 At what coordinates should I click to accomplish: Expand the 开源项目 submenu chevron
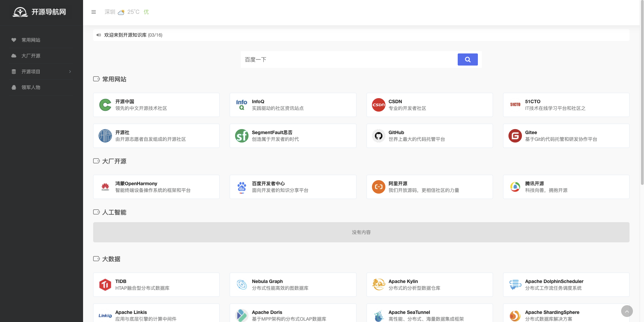point(70,72)
